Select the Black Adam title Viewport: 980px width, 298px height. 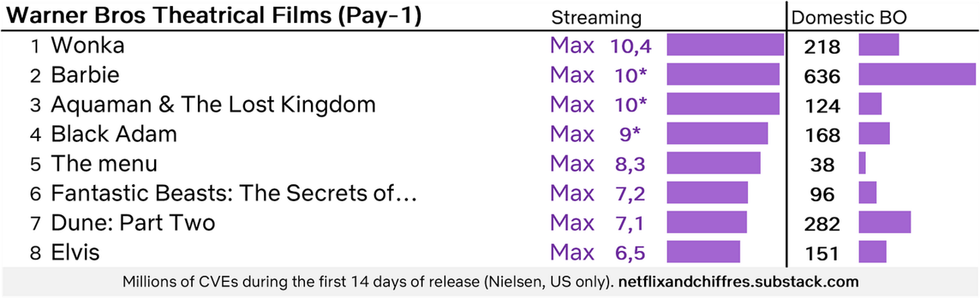(114, 134)
